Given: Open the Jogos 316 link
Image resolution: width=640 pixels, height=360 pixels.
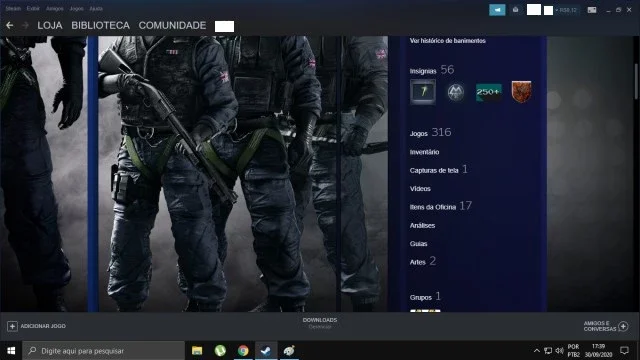Looking at the screenshot, I should coord(430,133).
